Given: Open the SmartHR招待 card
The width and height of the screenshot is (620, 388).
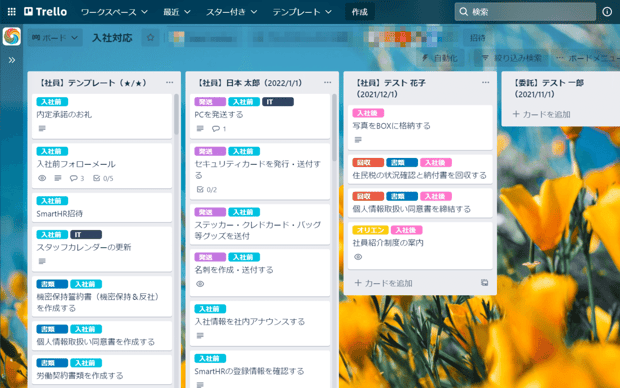Looking at the screenshot, I should coord(102,207).
